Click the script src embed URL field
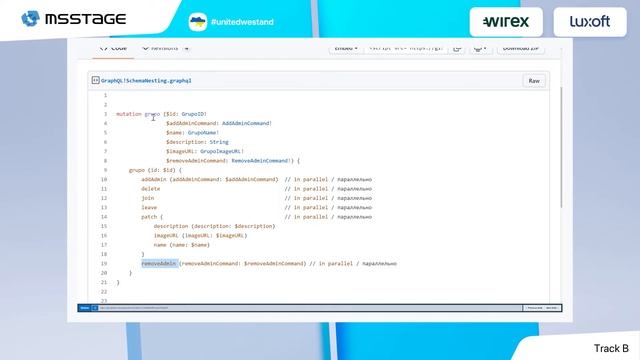Viewport: 640px width, 360px height. tap(406, 48)
